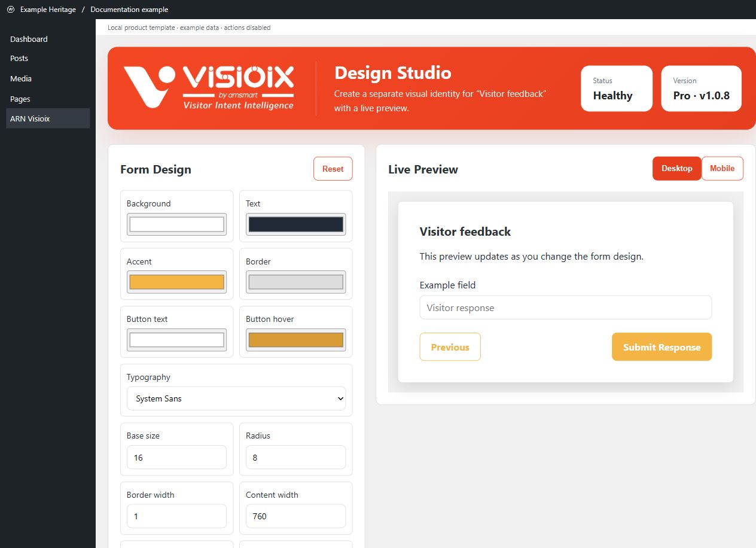Click "This preview updates" description text
Viewport: 756px width, 548px height.
click(532, 256)
